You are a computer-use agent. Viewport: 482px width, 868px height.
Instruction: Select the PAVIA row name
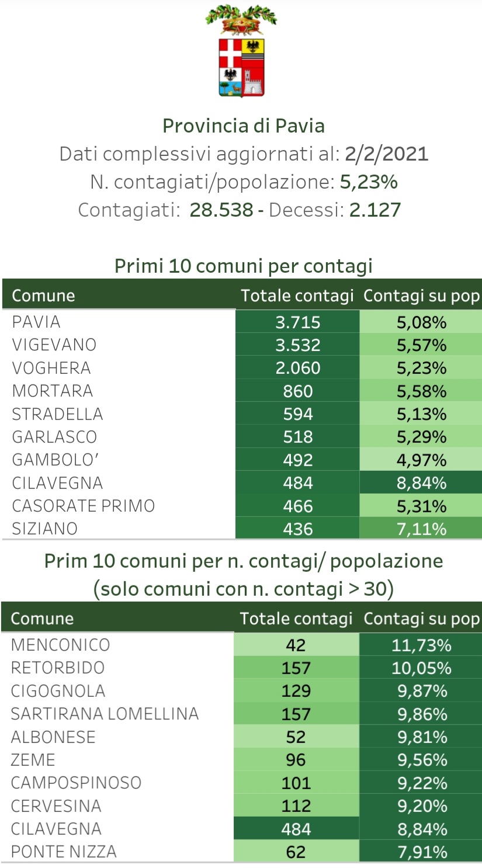pyautogui.click(x=36, y=322)
